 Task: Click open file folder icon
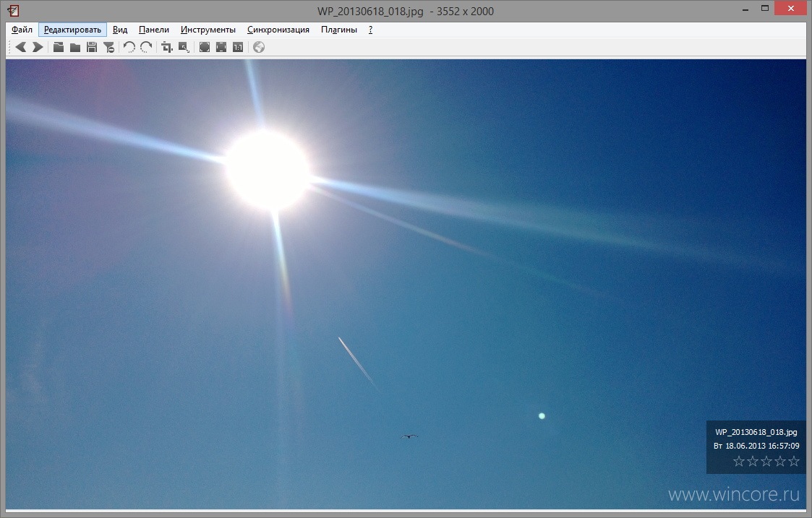coord(59,47)
